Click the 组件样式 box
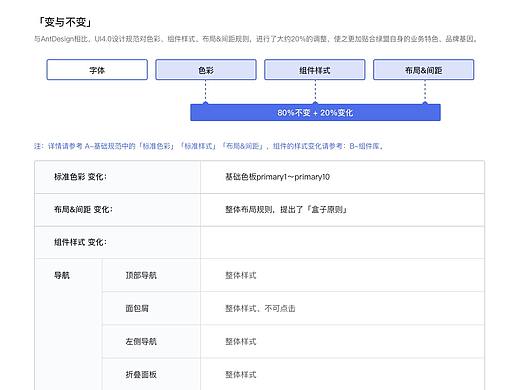This screenshot has width=520, height=390. (315, 70)
